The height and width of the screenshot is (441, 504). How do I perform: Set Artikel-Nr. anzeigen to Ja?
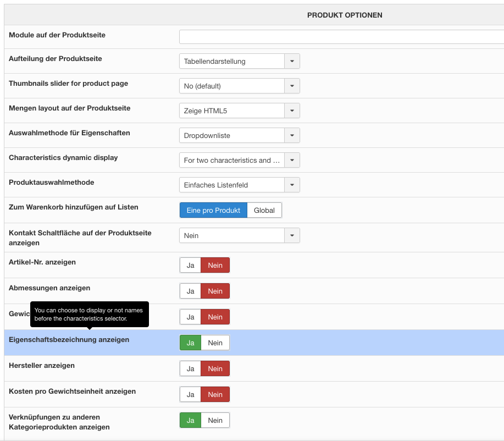[191, 265]
